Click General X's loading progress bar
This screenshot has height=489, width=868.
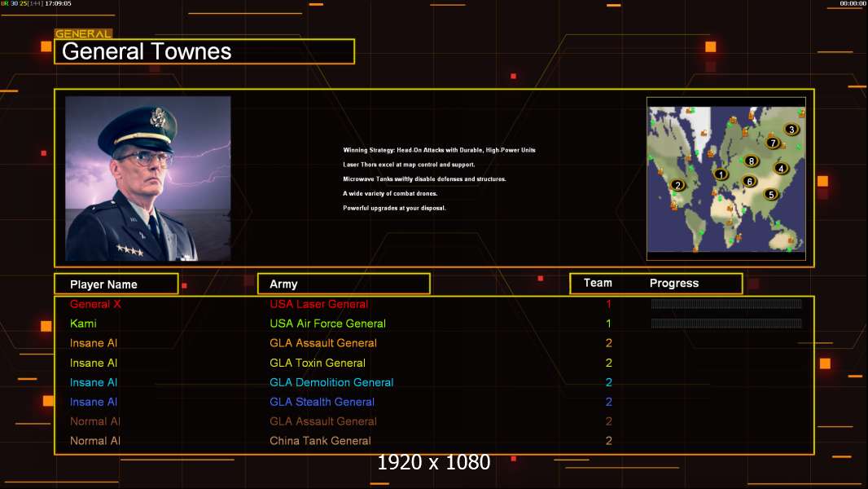point(726,303)
